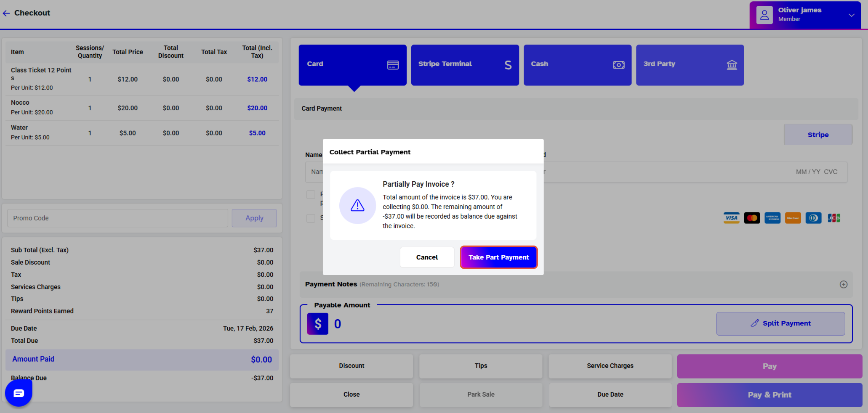The height and width of the screenshot is (413, 868).
Task: Click the warning triangle icon in the dialog
Action: 357,205
